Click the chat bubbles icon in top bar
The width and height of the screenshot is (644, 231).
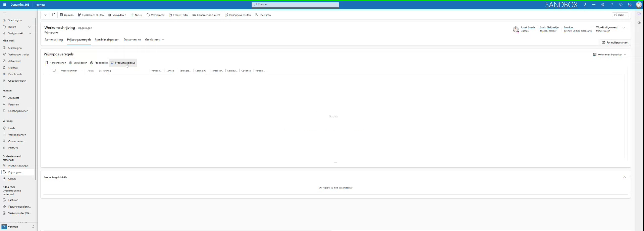point(630,5)
